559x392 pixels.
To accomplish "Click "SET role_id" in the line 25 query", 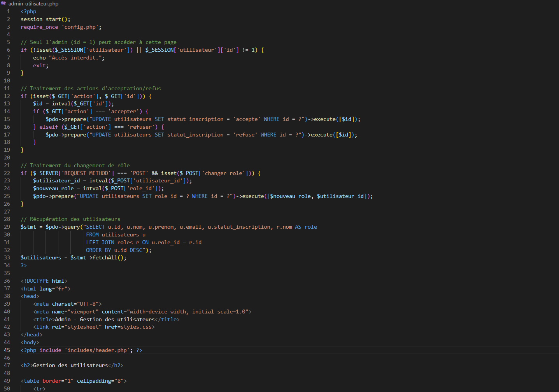I will 159,196.
